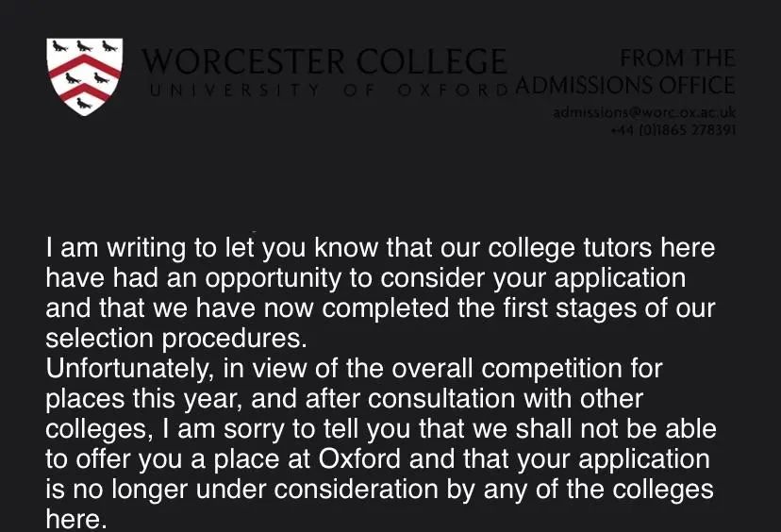781x532 pixels.
Task: Click the words 'selection procedures.'
Action: click(x=176, y=339)
